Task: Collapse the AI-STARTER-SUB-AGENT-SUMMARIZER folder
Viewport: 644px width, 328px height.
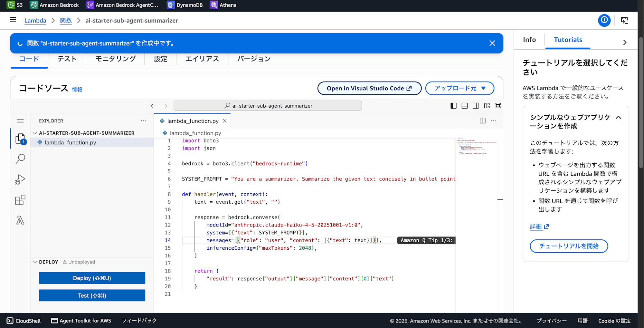Action: (x=35, y=133)
